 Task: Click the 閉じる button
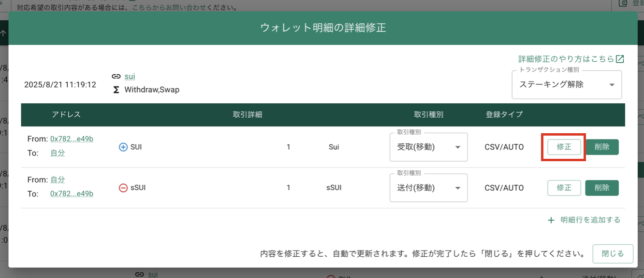(613, 253)
